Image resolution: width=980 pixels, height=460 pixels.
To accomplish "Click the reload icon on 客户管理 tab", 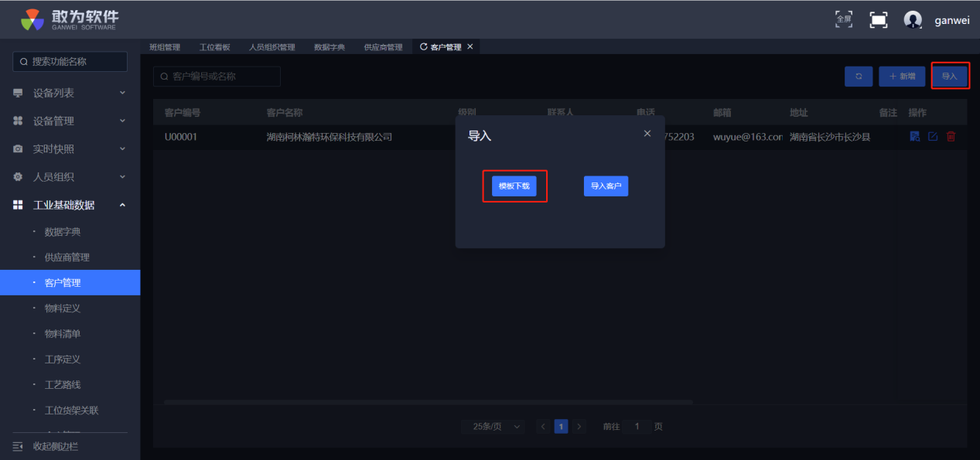I will pyautogui.click(x=423, y=47).
